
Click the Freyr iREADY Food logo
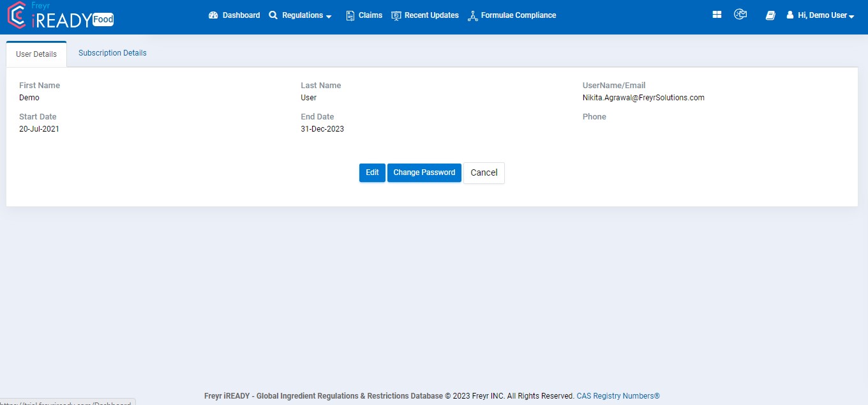[x=60, y=16]
